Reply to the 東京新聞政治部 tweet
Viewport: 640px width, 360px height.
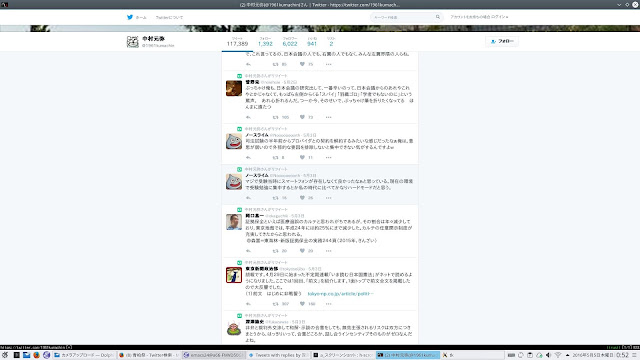pyautogui.click(x=248, y=304)
